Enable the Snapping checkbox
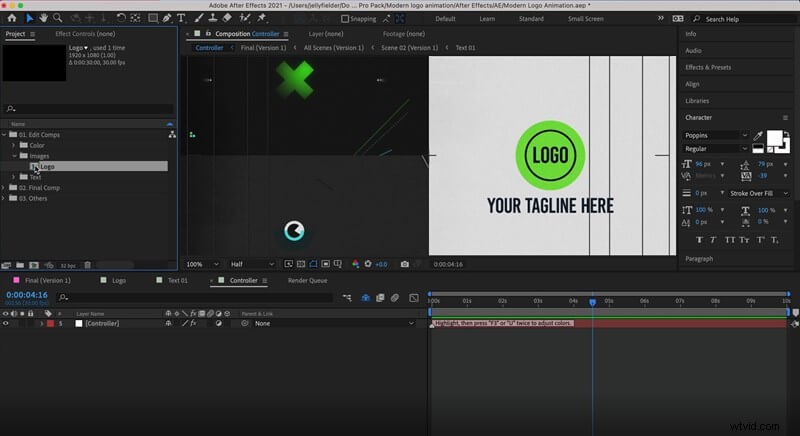This screenshot has height=436, width=800. [345, 19]
